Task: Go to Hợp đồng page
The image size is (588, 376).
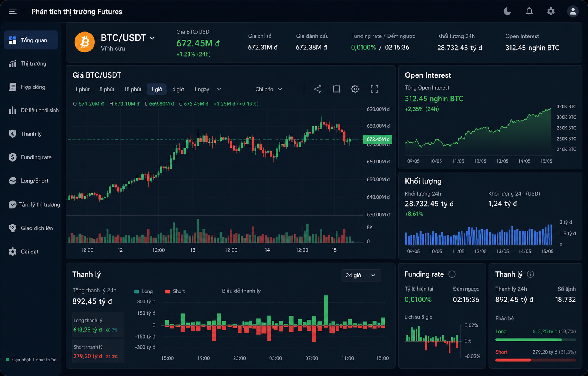Action: pyautogui.click(x=31, y=87)
